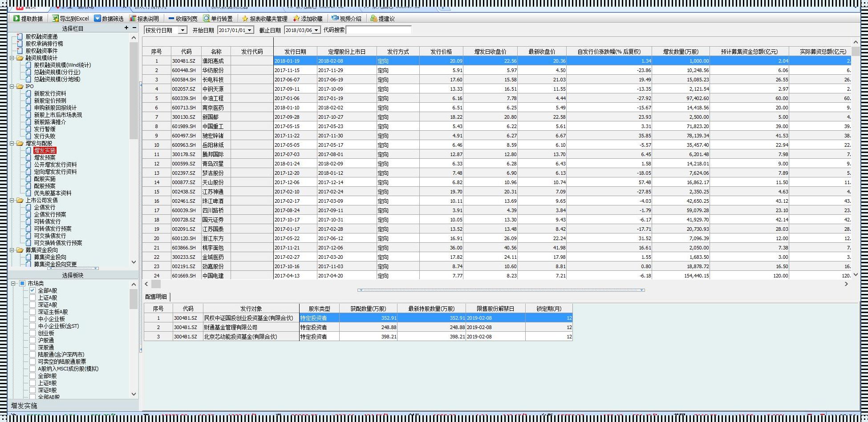Collapse the IPO tree node
Image resolution: width=868 pixels, height=422 pixels.
click(x=12, y=86)
